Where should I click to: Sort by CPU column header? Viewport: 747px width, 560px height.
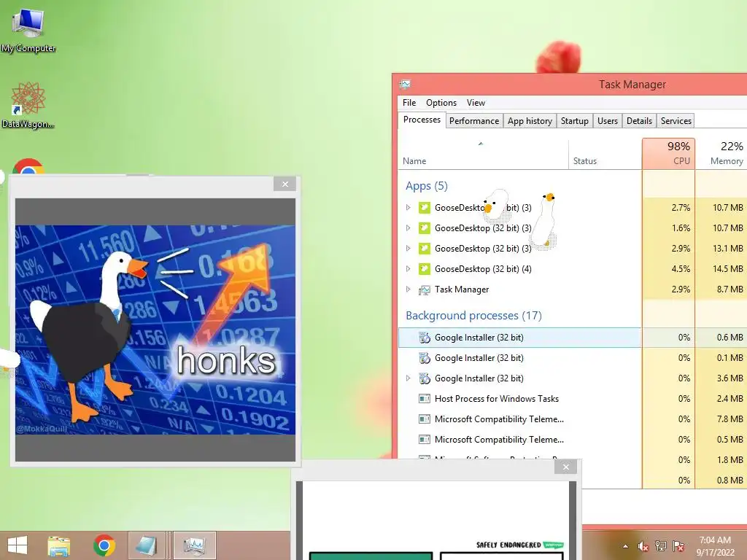click(x=668, y=154)
